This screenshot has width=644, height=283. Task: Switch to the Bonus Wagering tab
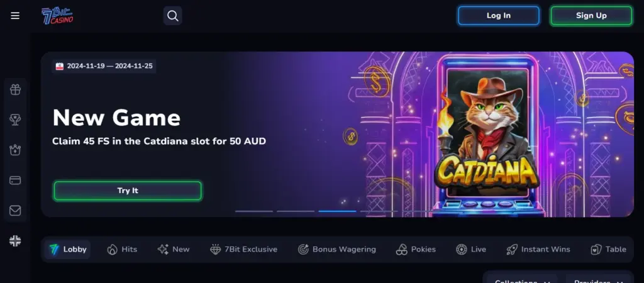(x=337, y=249)
